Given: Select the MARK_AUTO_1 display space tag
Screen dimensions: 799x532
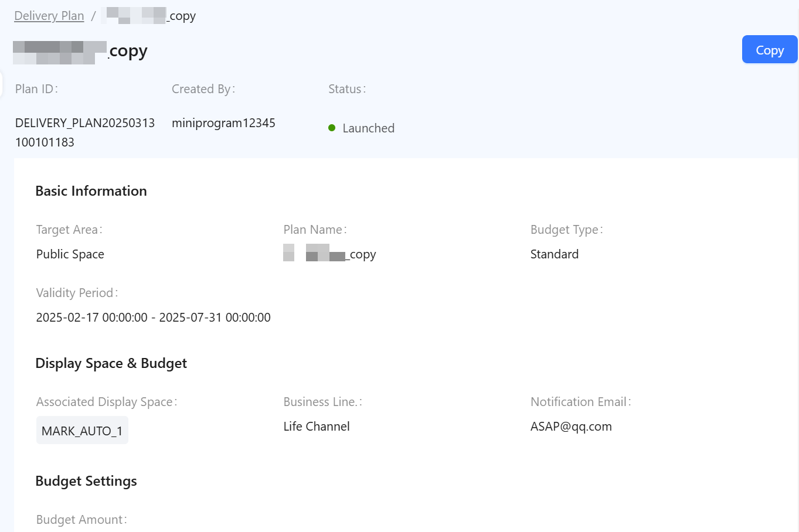Looking at the screenshot, I should pos(82,431).
